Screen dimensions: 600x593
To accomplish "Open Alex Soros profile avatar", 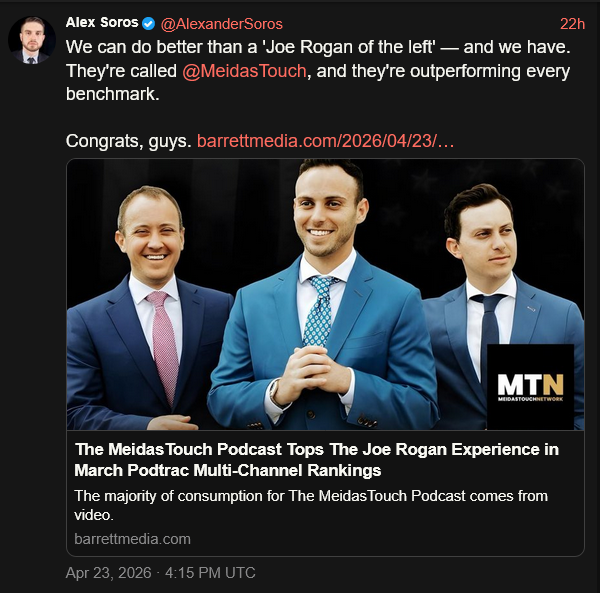I will pos(32,40).
